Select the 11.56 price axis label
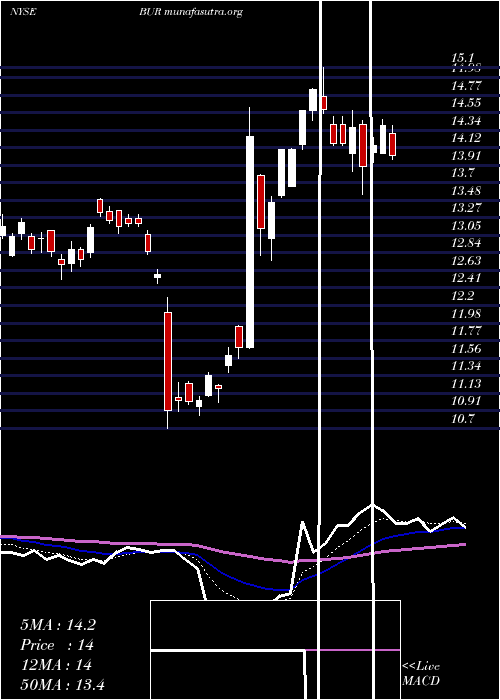 pos(466,348)
